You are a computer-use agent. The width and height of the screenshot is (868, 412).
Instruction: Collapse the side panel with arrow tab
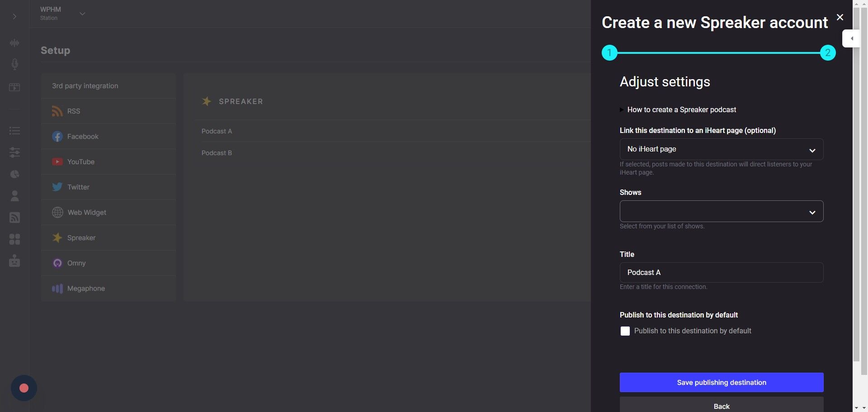tap(852, 38)
